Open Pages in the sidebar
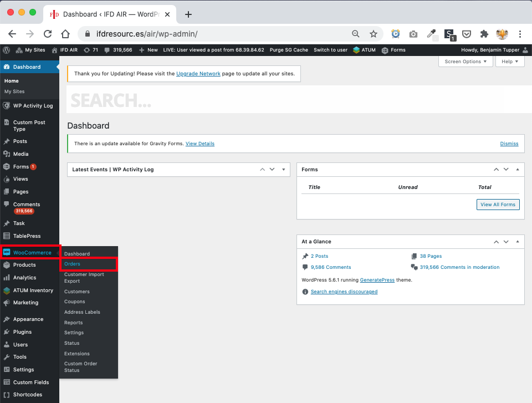Image resolution: width=532 pixels, height=403 pixels. click(x=29, y=192)
